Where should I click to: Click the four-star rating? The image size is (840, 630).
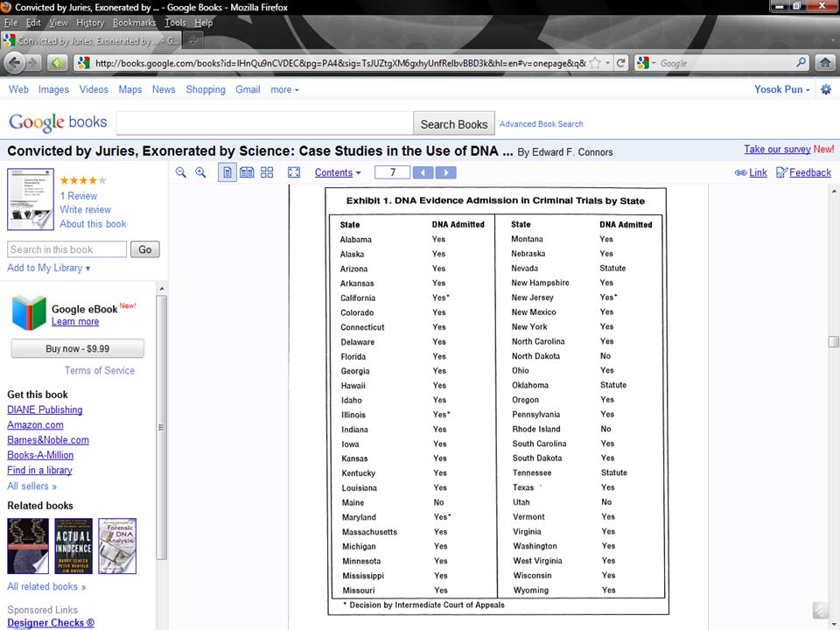[83, 180]
